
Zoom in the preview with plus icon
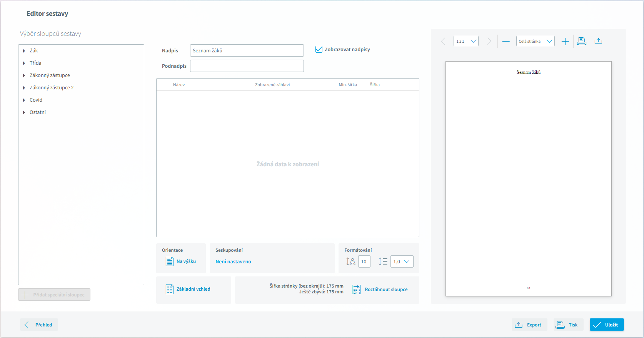click(x=565, y=42)
